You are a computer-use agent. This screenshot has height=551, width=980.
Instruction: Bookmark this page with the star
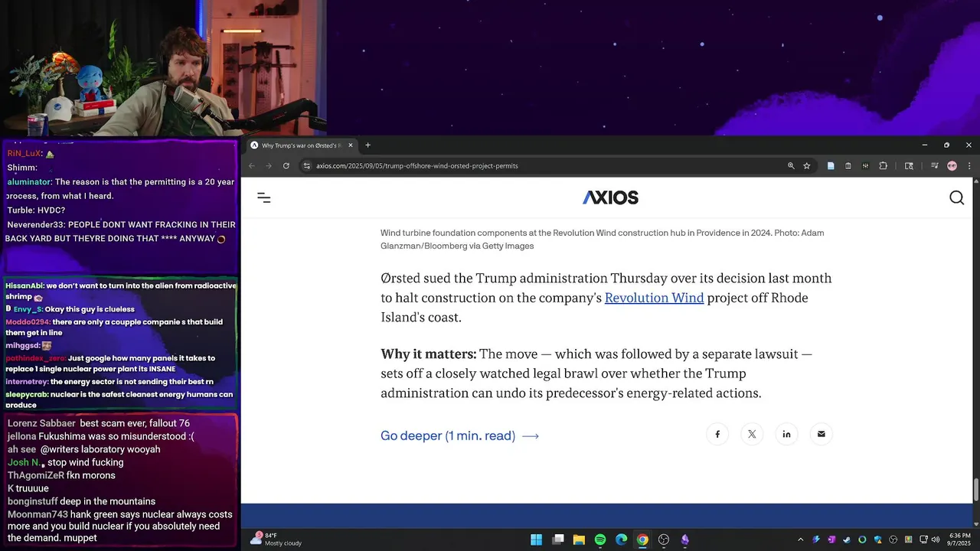(806, 165)
